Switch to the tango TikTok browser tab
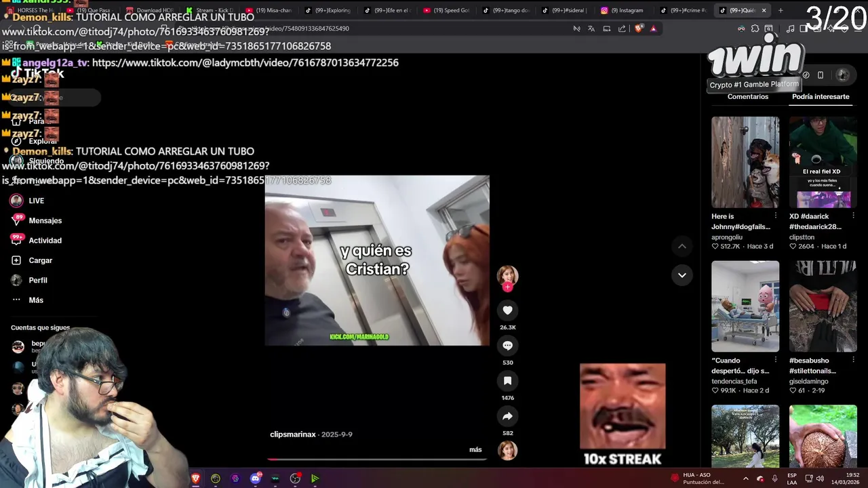The image size is (868, 488). click(x=507, y=10)
